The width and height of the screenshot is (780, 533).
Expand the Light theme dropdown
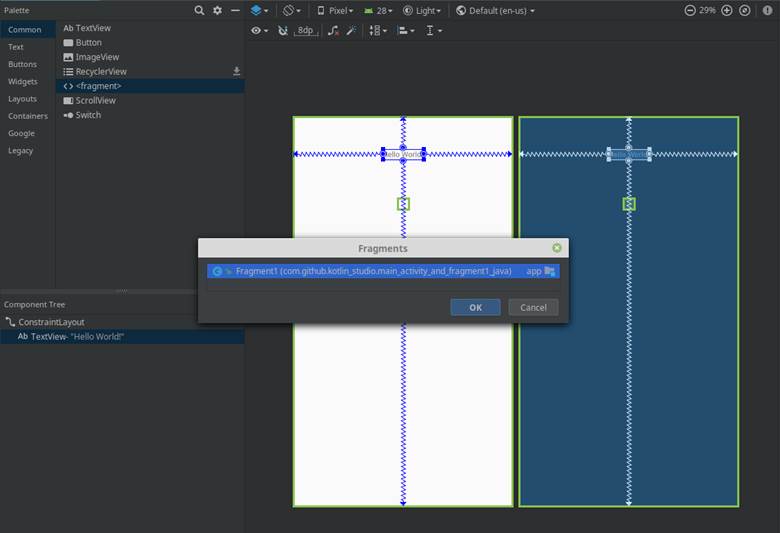click(x=426, y=10)
